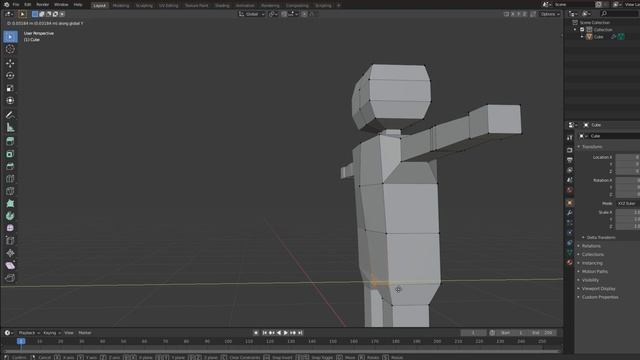Open the timeline Marker menu
The image size is (640, 360).
click(x=85, y=333)
